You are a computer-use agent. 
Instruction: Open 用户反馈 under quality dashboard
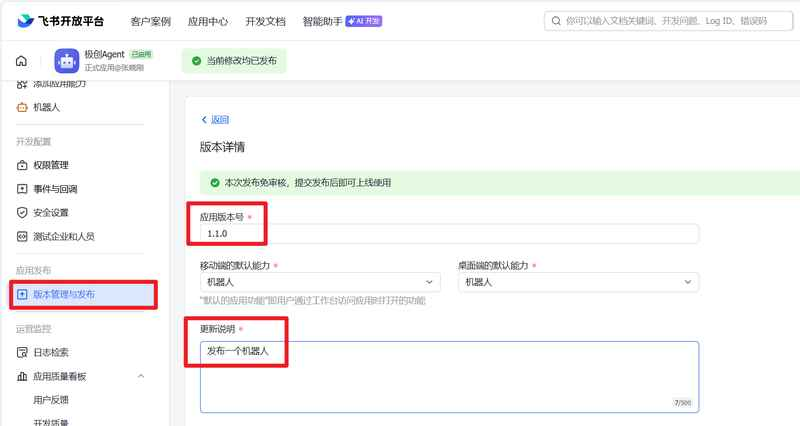(51, 399)
